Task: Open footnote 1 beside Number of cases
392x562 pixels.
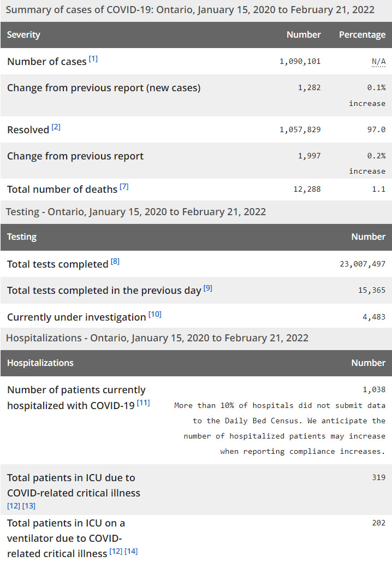Action: point(93,59)
